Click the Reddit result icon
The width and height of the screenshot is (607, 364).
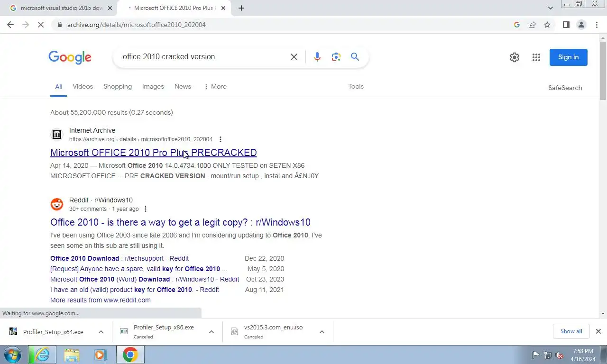57,204
